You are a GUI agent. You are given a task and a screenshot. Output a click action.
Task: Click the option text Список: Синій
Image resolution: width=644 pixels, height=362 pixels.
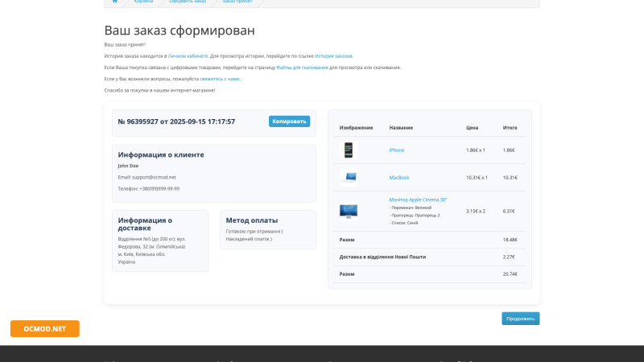404,223
